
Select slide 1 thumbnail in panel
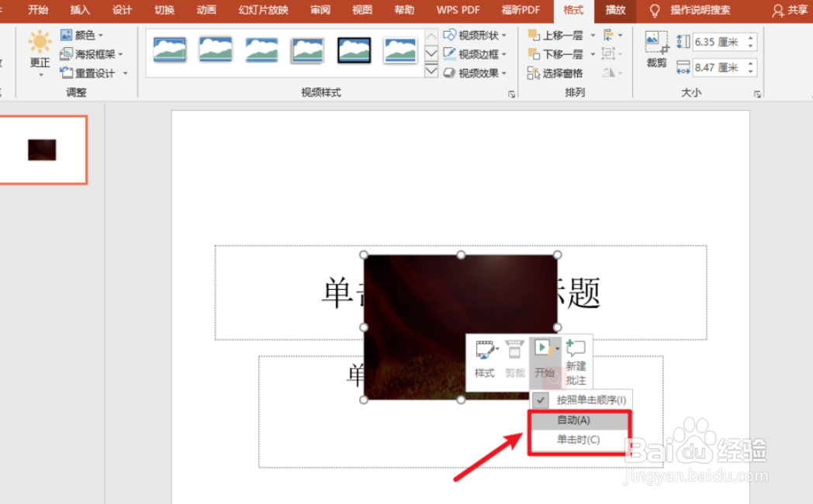[43, 150]
